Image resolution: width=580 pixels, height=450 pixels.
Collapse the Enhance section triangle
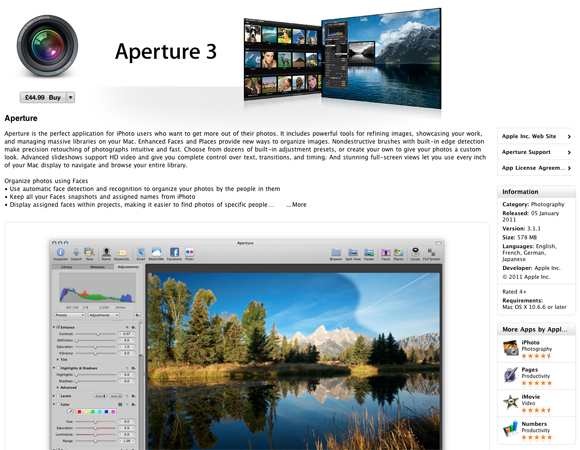pyautogui.click(x=54, y=327)
